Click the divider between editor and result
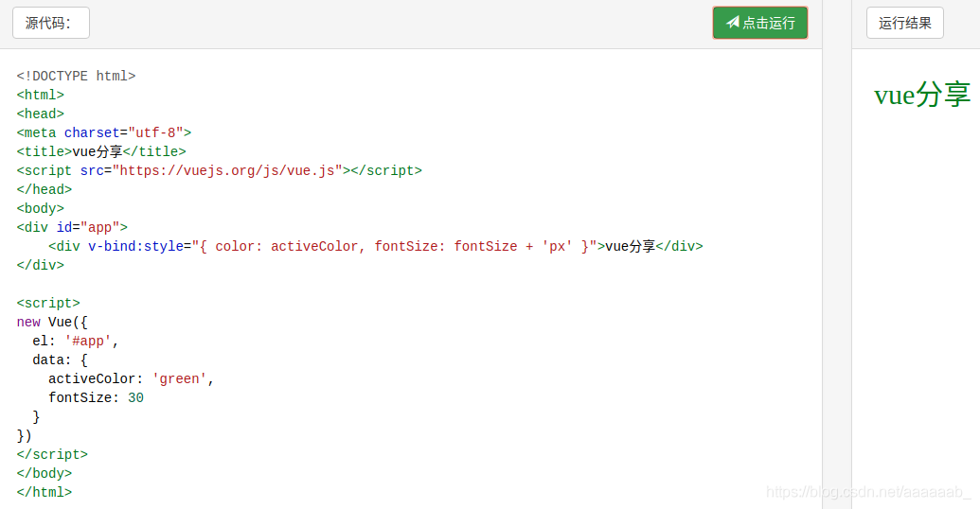 coord(837,255)
